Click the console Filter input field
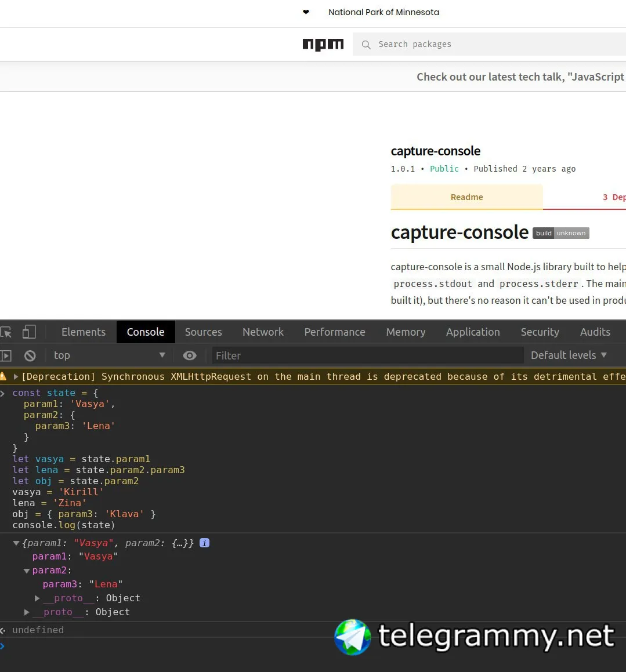This screenshot has width=626, height=672. [x=368, y=355]
